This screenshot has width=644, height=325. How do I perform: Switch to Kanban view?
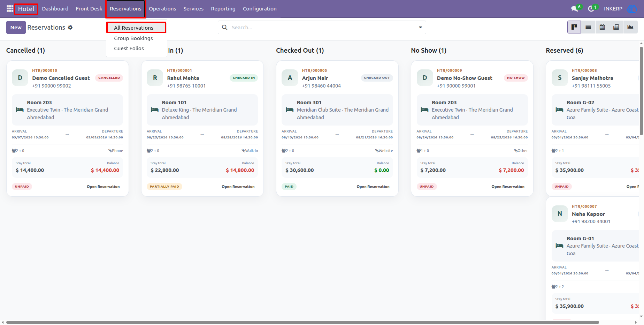pos(574,27)
